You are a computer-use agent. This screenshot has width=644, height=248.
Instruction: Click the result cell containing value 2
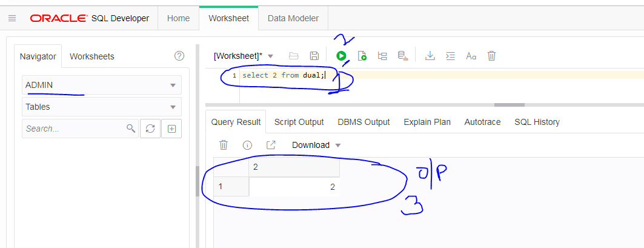294,187
